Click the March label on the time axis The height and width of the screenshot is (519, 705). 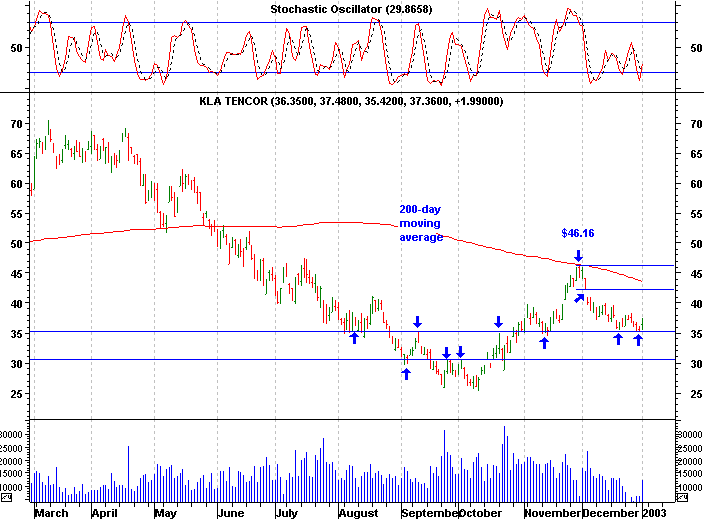pyautogui.click(x=51, y=513)
